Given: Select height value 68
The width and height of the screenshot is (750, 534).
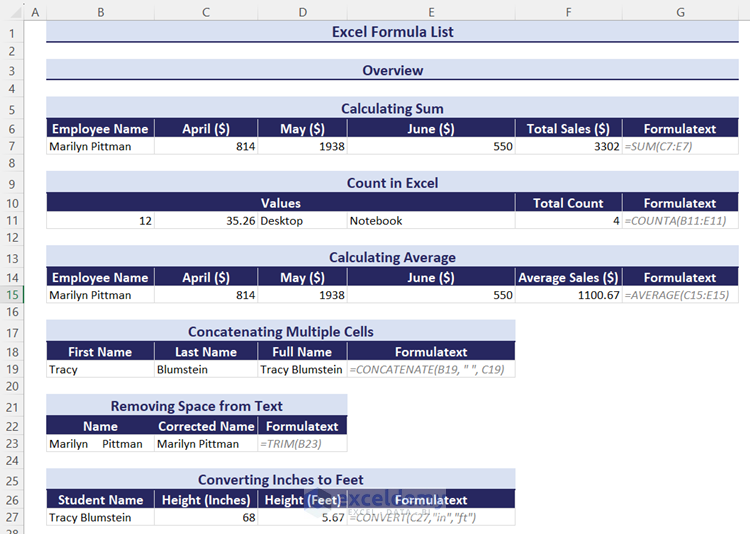Looking at the screenshot, I should (x=206, y=517).
